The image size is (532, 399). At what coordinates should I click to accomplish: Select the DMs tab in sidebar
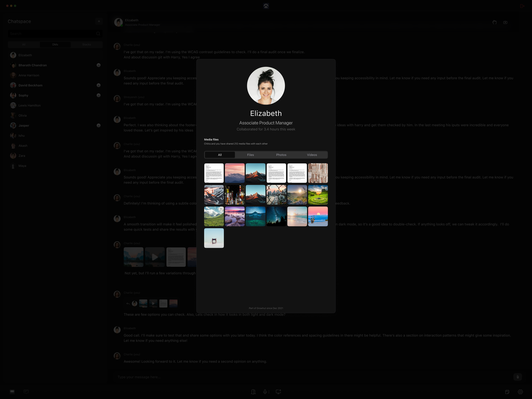pos(55,44)
